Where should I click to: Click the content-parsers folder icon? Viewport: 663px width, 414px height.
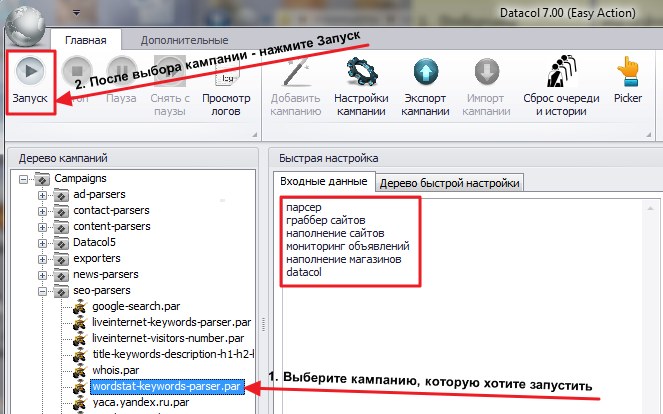click(61, 227)
